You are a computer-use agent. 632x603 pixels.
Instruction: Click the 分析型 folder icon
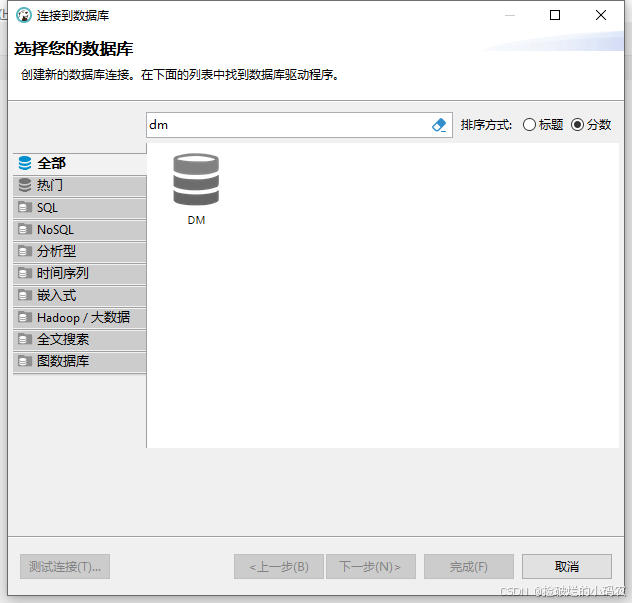[x=25, y=252]
